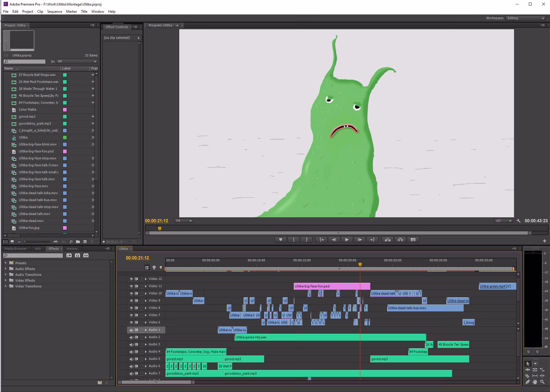Switch to the History tab

pos(72,249)
